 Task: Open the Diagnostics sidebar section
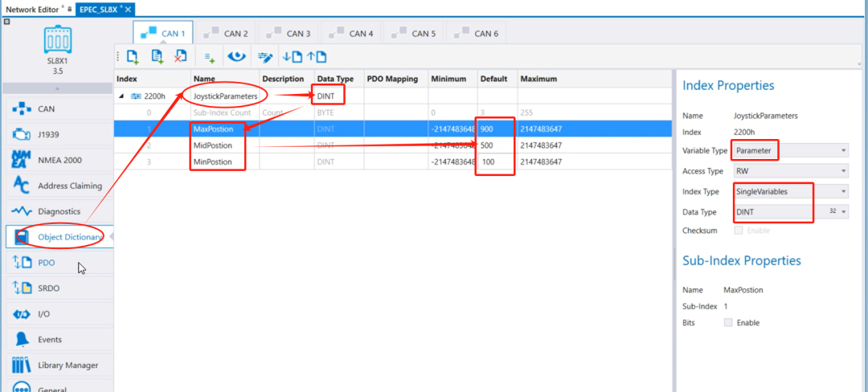tap(58, 211)
